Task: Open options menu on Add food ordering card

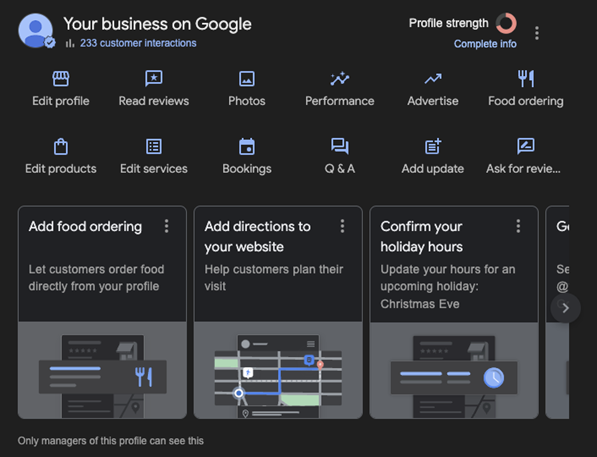Action: 166,226
